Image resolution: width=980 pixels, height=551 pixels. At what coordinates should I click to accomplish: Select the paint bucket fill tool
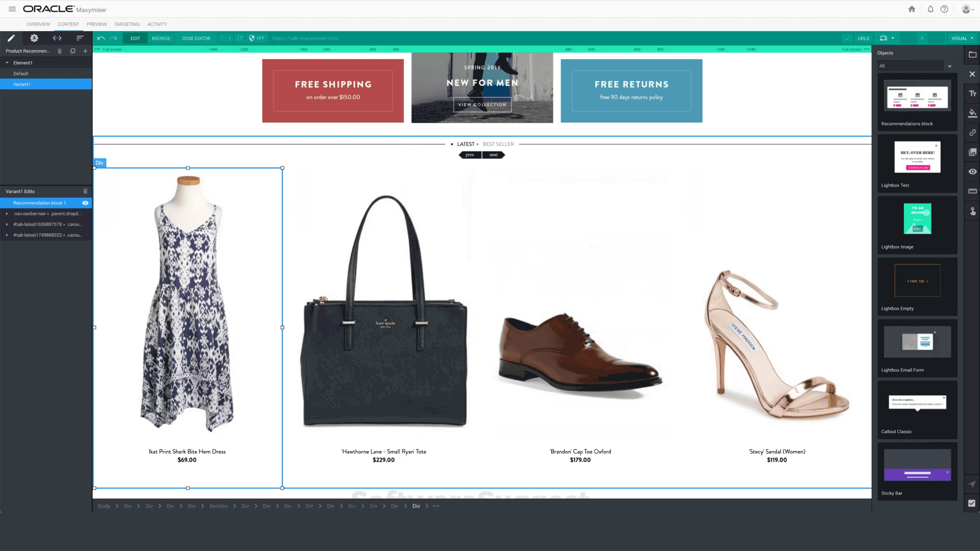tap(972, 113)
